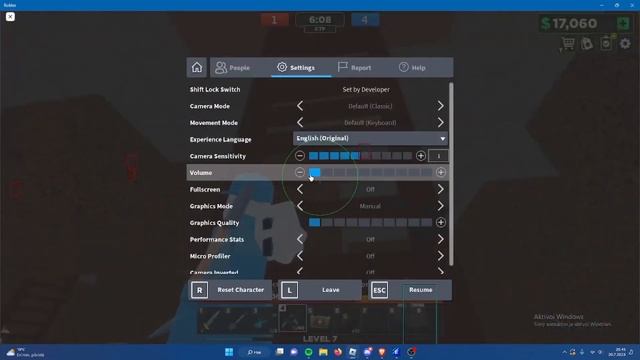Screen dimensions: 640x360
Task: Decrease Camera Sensitivity with minus button
Action: click(x=300, y=156)
